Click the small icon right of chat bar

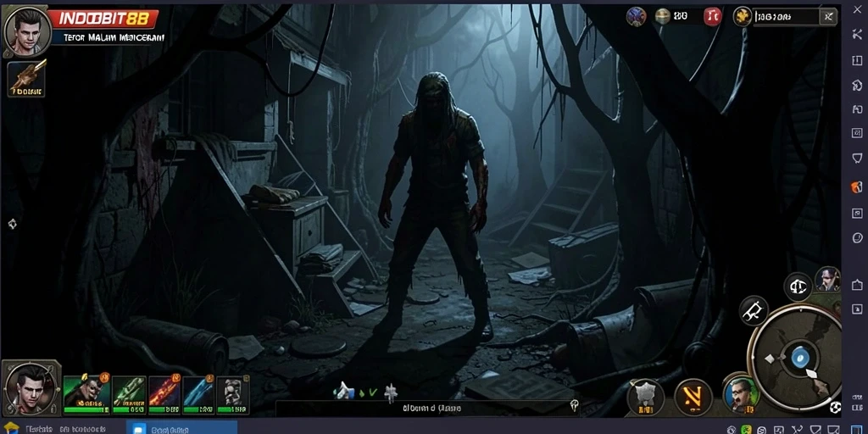coord(574,404)
